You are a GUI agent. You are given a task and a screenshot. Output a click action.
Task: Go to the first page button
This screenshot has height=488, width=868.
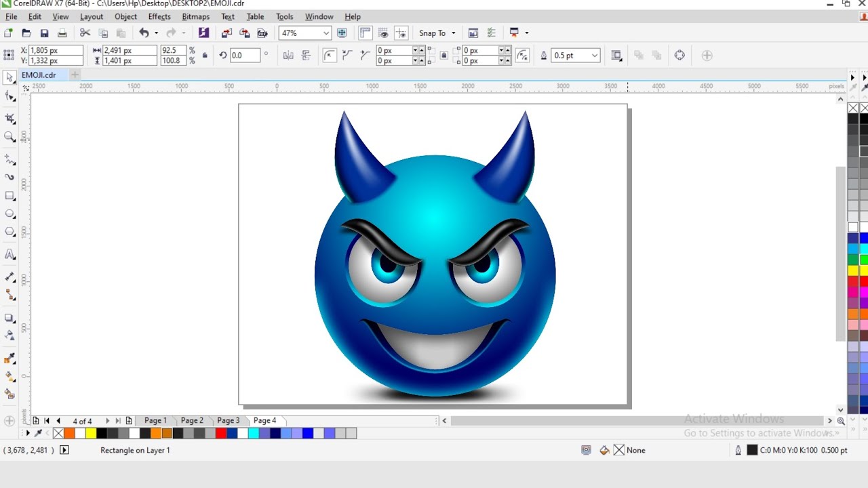click(46, 421)
